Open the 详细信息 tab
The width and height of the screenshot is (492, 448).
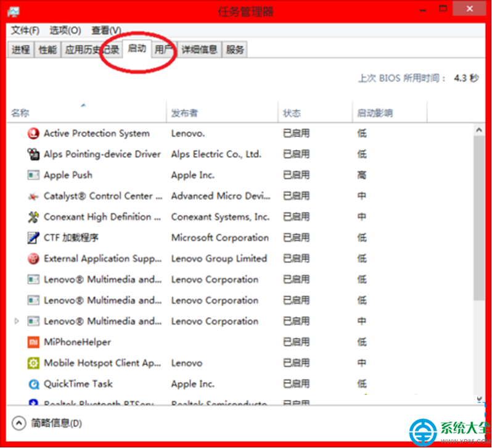pos(199,49)
